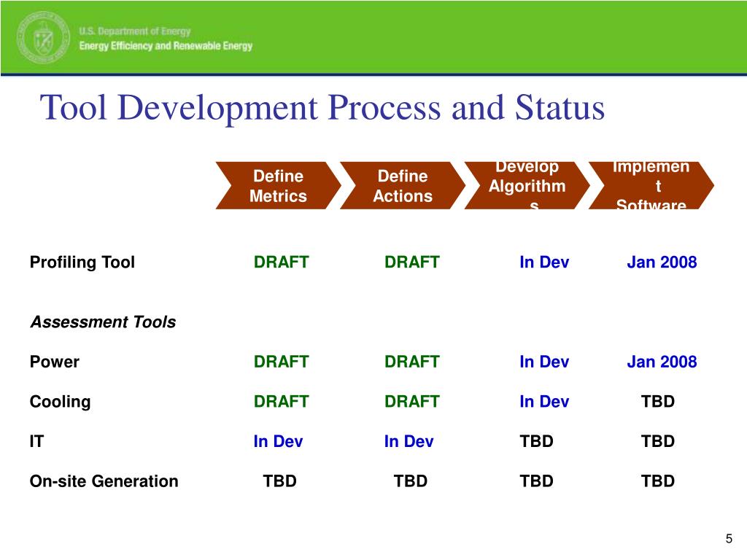747x560 pixels.
Task: Select Power row's 'Jan 2008' software date
Action: [x=662, y=362]
